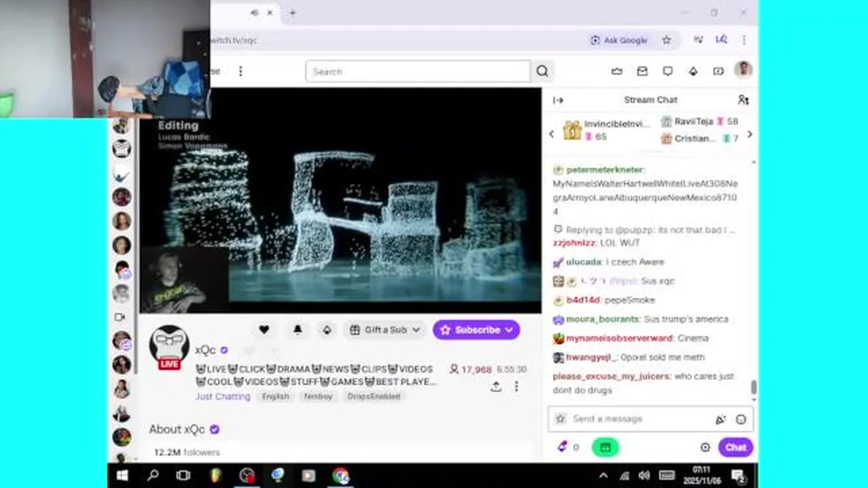868x488 pixels.
Task: Click the Ask Google lens button
Action: click(618, 40)
